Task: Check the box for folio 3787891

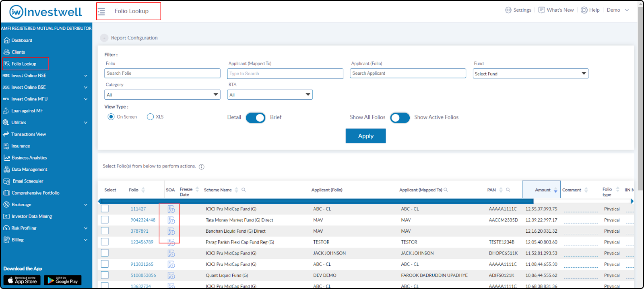Action: coord(105,231)
